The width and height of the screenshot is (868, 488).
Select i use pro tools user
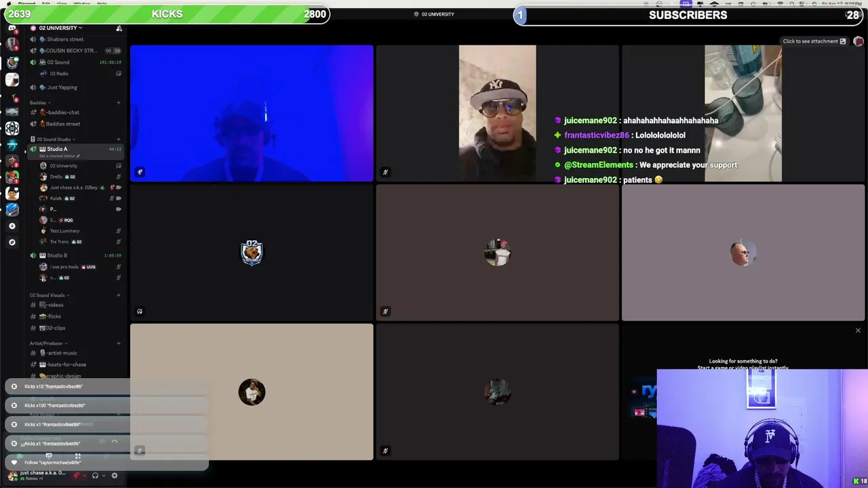[x=80, y=266]
